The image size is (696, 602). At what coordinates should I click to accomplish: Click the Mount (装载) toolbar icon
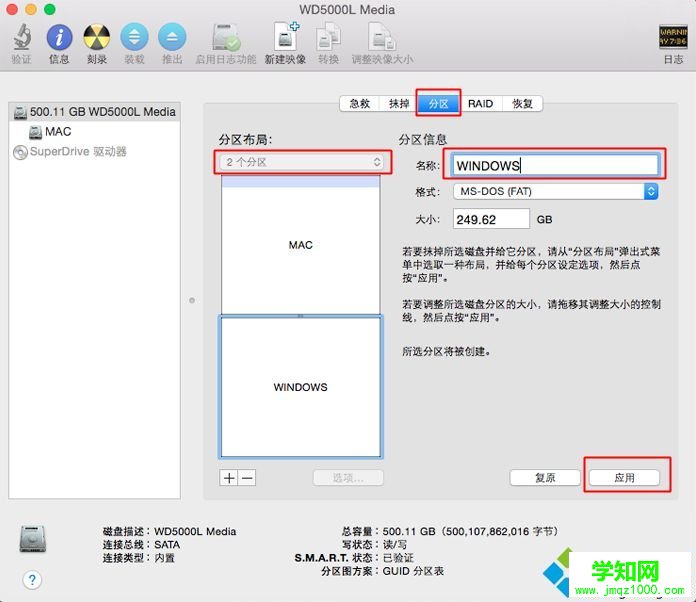(134, 37)
